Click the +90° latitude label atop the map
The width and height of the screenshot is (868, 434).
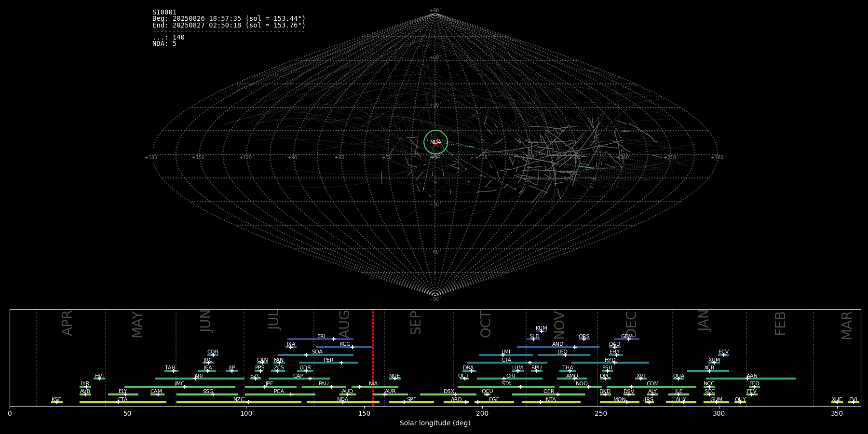pyautogui.click(x=435, y=10)
